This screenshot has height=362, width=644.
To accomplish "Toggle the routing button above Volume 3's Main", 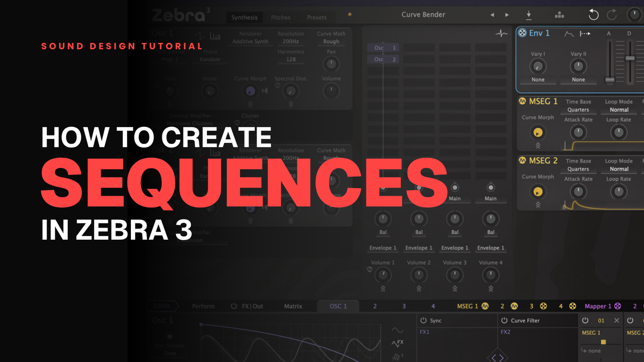I will 455,187.
